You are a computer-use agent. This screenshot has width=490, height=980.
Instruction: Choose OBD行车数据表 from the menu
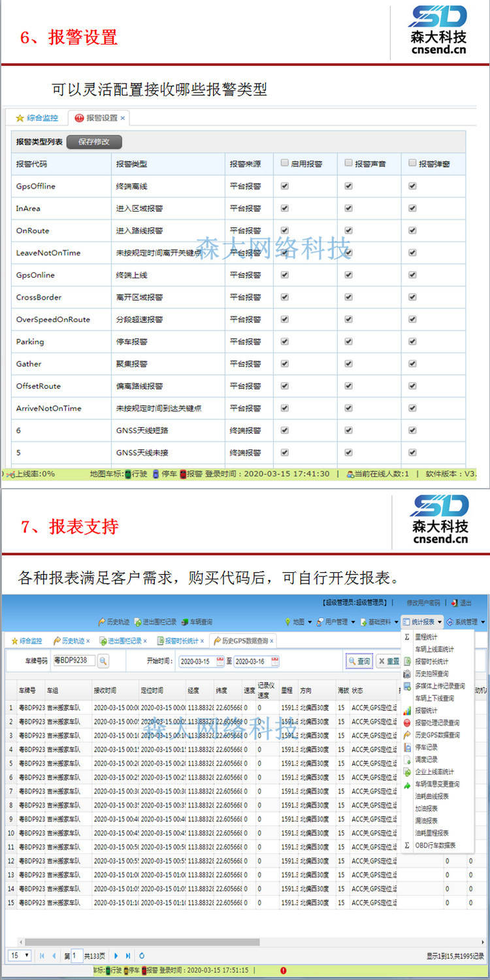[x=435, y=845]
